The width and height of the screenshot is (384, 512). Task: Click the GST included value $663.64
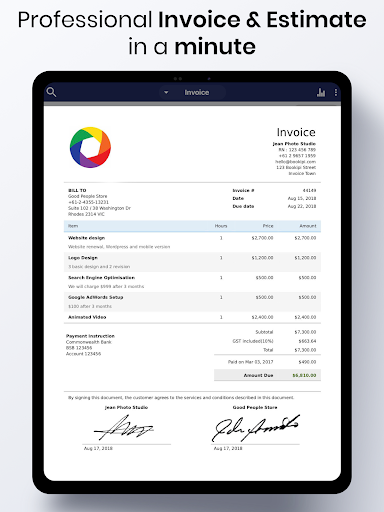(x=307, y=341)
